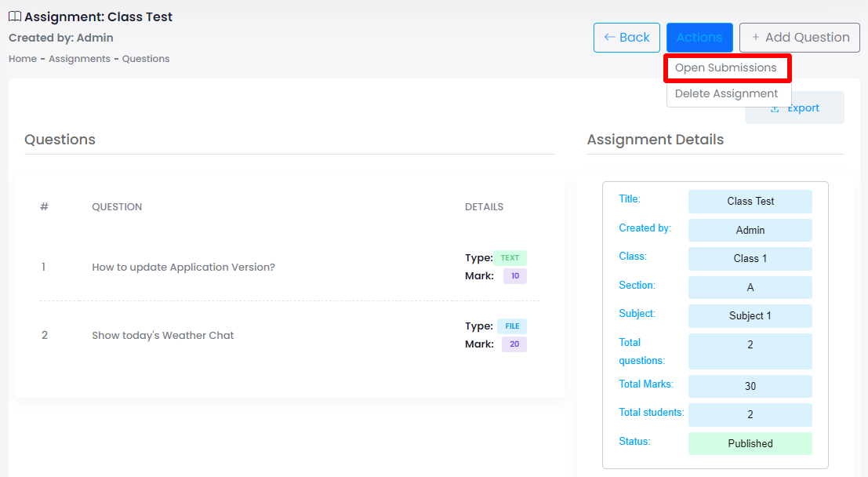Click the plus icon in Add Question
Viewport: 868px width, 477px height.
pyautogui.click(x=755, y=37)
